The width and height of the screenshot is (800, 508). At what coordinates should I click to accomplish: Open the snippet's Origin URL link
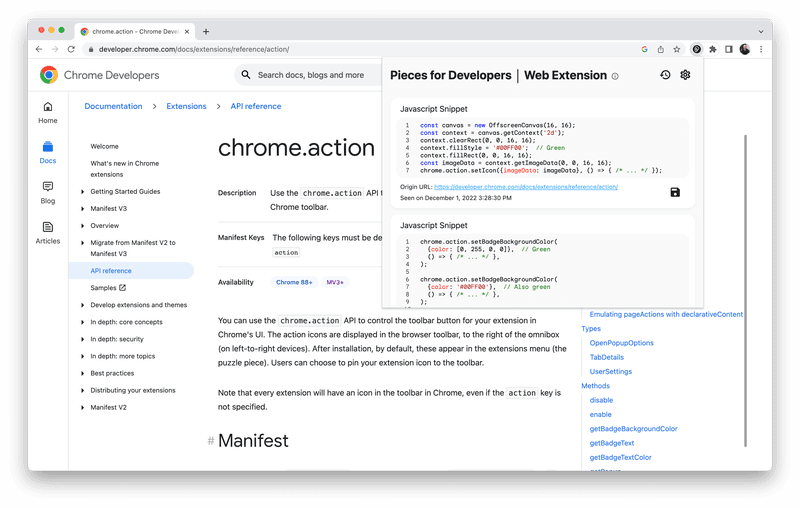pos(525,187)
